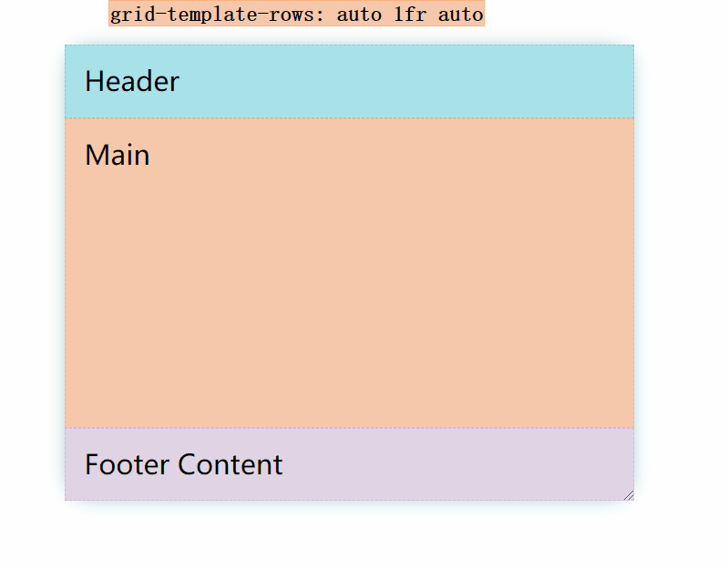Click the word '1fr' in code label
728x569 pixels.
point(410,15)
